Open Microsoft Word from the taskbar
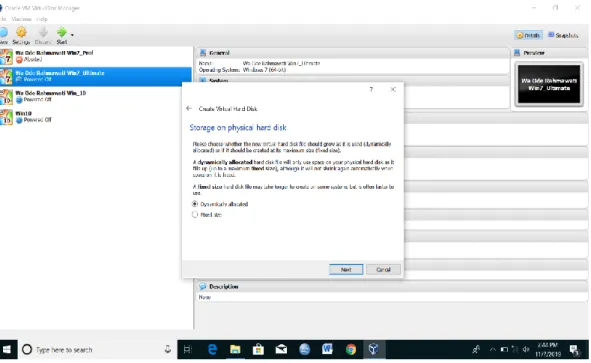Image resolution: width=591 pixels, height=363 pixels. (x=327, y=350)
